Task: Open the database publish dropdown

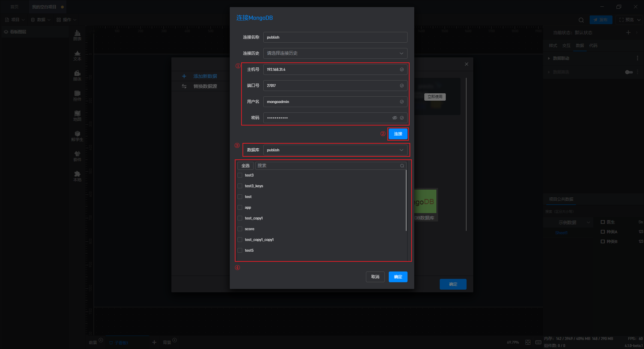Action: point(335,150)
